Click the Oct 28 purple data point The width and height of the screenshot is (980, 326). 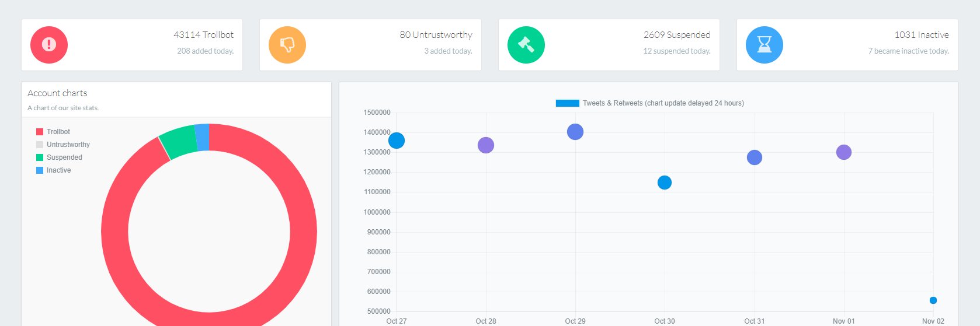pos(486,145)
